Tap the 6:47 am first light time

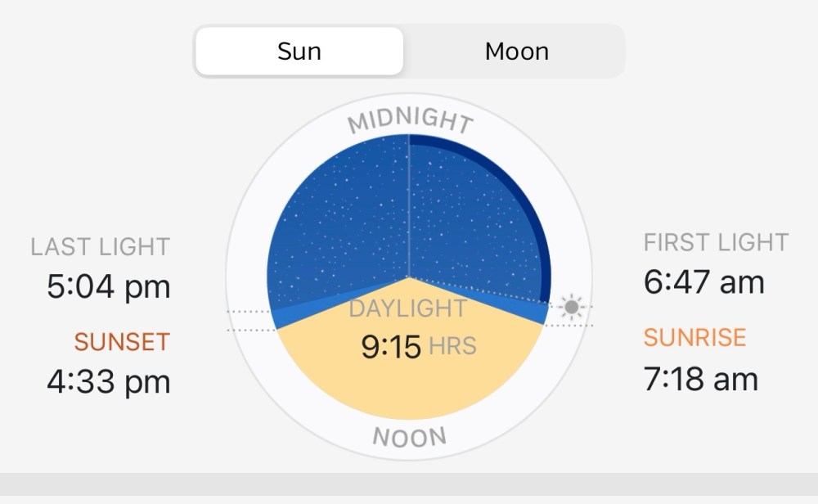[703, 283]
